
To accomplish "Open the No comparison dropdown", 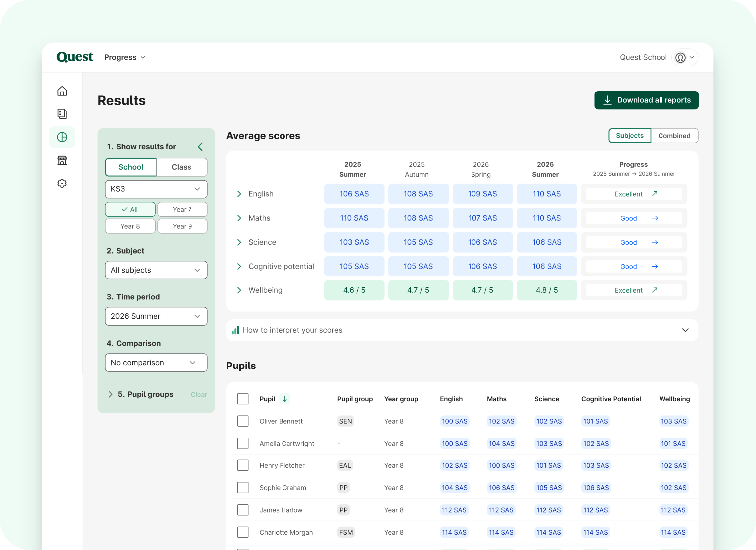I will point(156,363).
